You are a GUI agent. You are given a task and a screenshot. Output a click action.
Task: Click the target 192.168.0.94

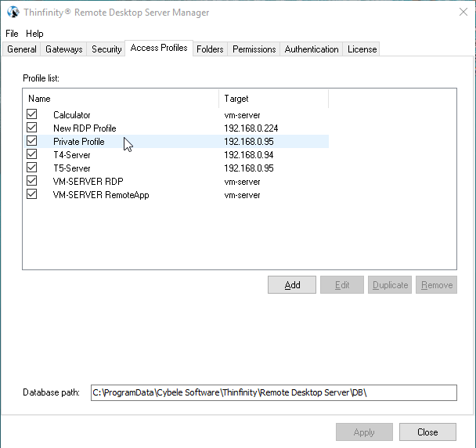tap(249, 155)
